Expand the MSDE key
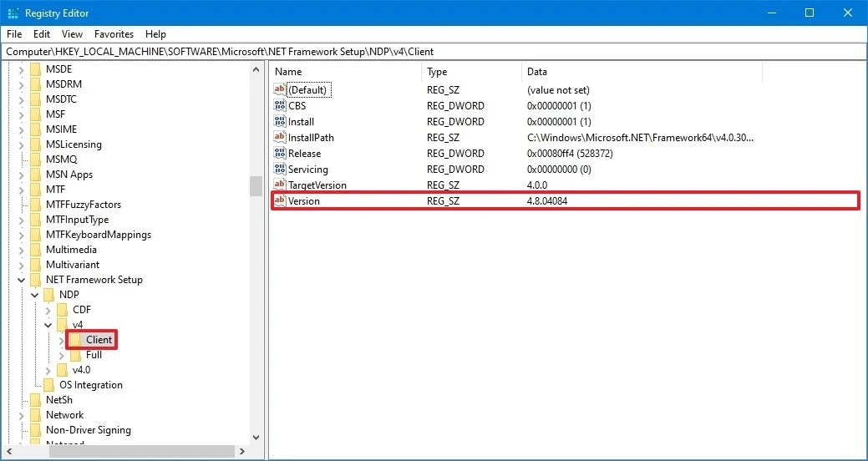 click(22, 69)
